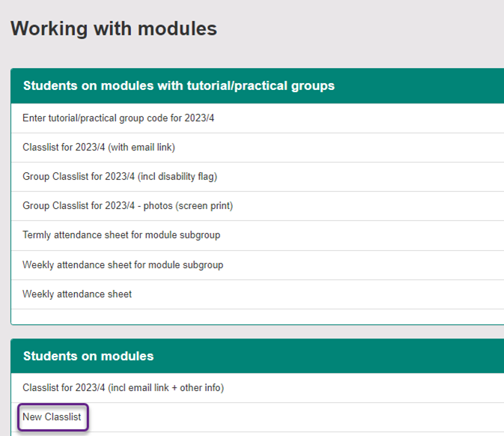
Task: Click the plain Weekly attendance sheet link
Action: (76, 294)
